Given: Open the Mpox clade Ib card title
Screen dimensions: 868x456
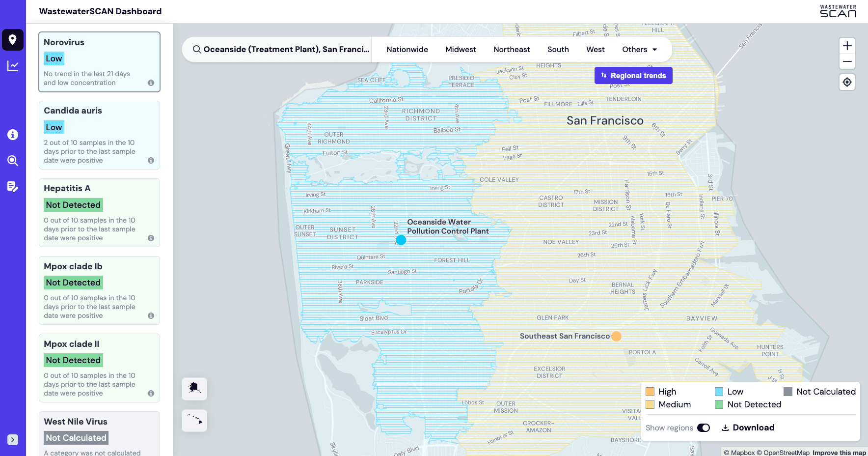Looking at the screenshot, I should (73, 266).
